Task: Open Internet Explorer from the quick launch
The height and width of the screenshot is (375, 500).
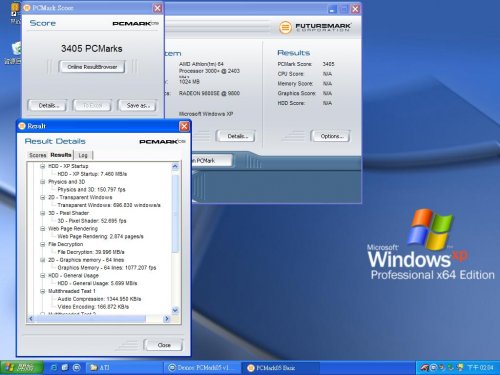Action: click(x=54, y=368)
